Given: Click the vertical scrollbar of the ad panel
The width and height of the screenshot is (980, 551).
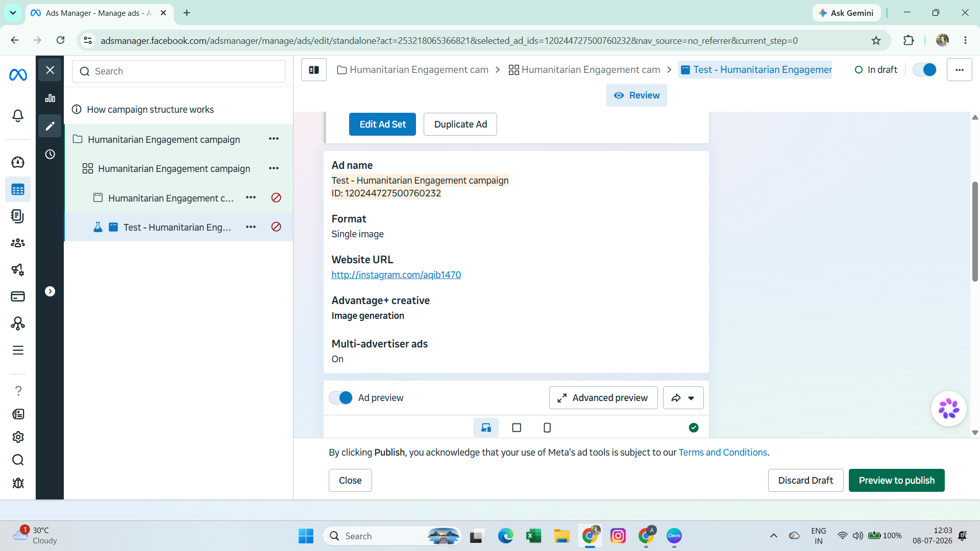Looking at the screenshot, I should click(x=975, y=232).
